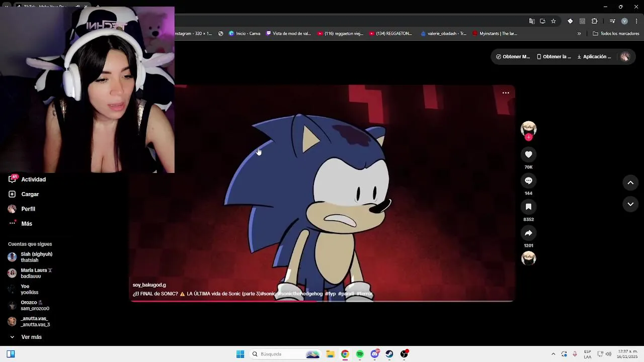Expand the hidden bookmarks overflow chevron
The image size is (644, 362).
pyautogui.click(x=579, y=34)
